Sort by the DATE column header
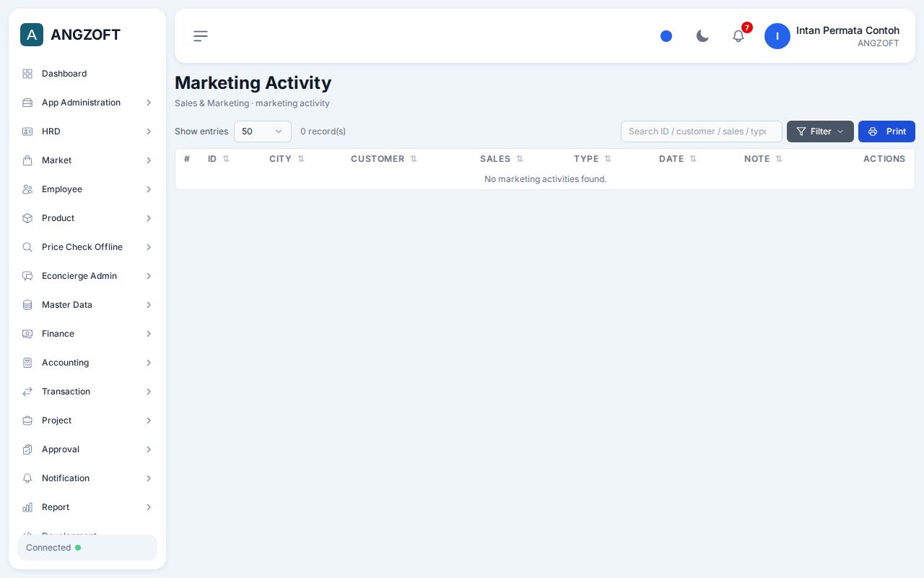The height and width of the screenshot is (578, 924). [678, 159]
